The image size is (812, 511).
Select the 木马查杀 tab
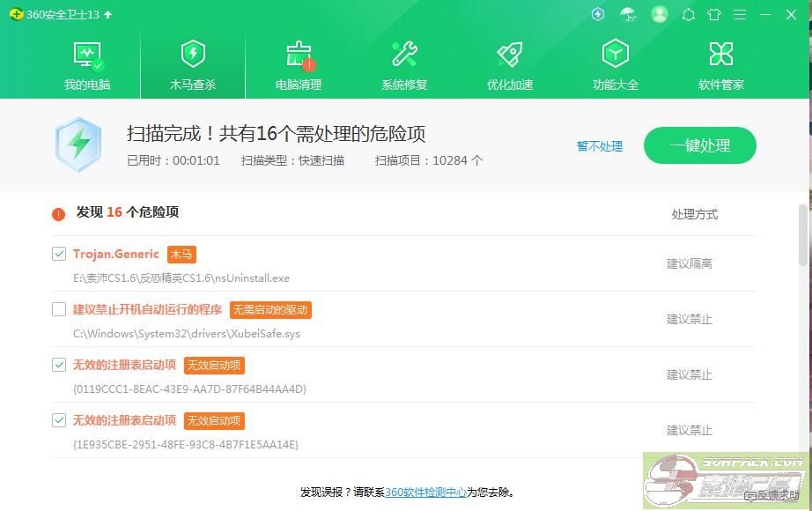pos(193,66)
